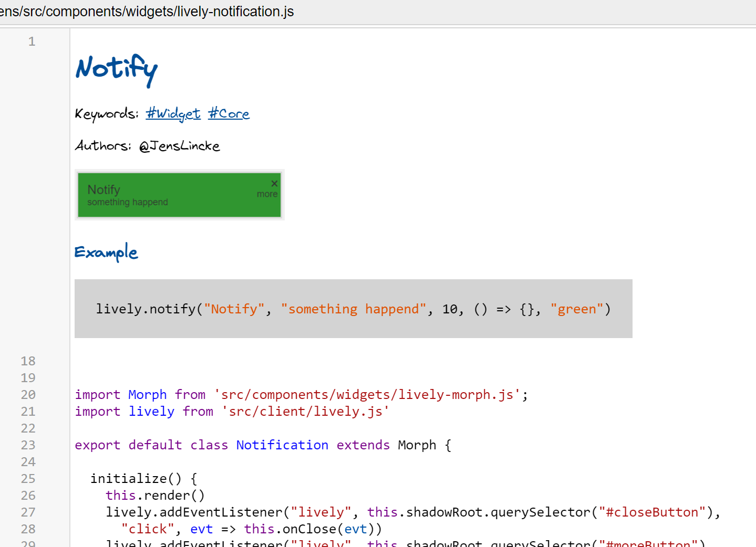
Task: Open the #Core keyword link
Action: 229,113
